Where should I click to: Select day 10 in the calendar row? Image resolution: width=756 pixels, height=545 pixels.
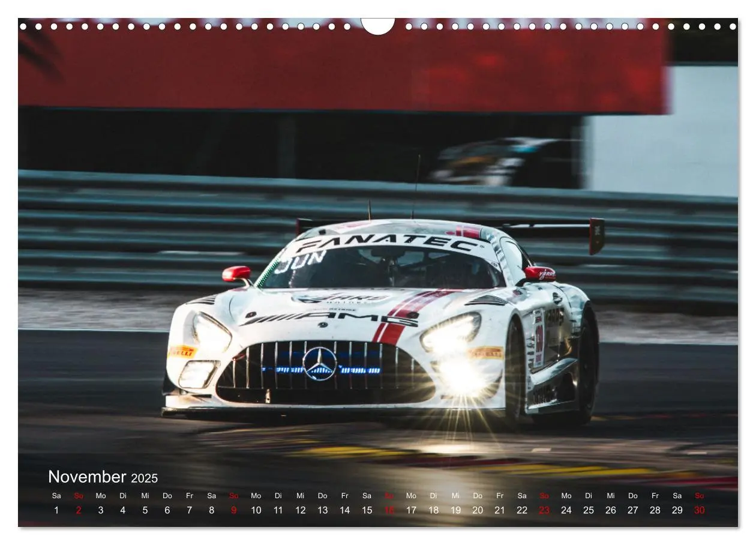tap(256, 510)
